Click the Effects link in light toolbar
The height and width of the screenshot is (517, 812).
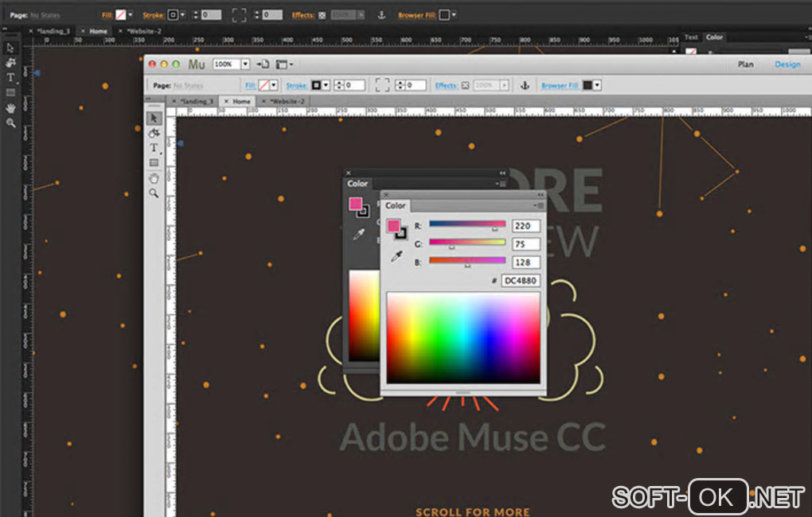point(447,85)
